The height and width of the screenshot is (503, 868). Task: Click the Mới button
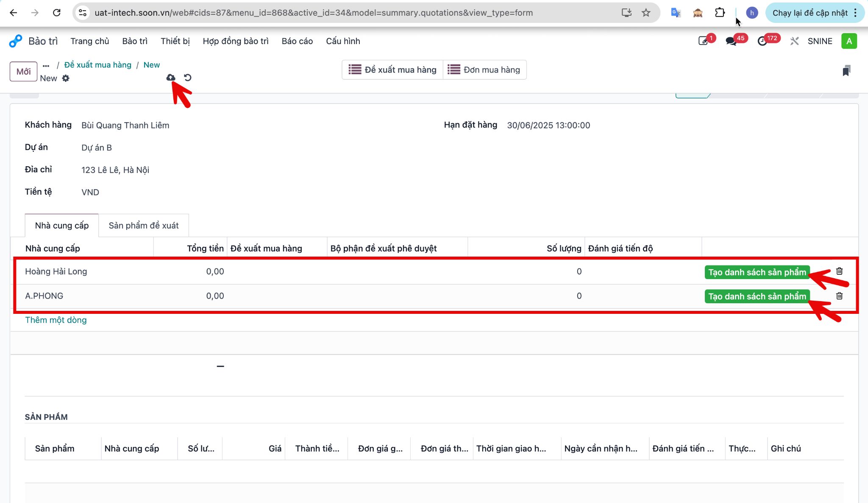(x=24, y=71)
